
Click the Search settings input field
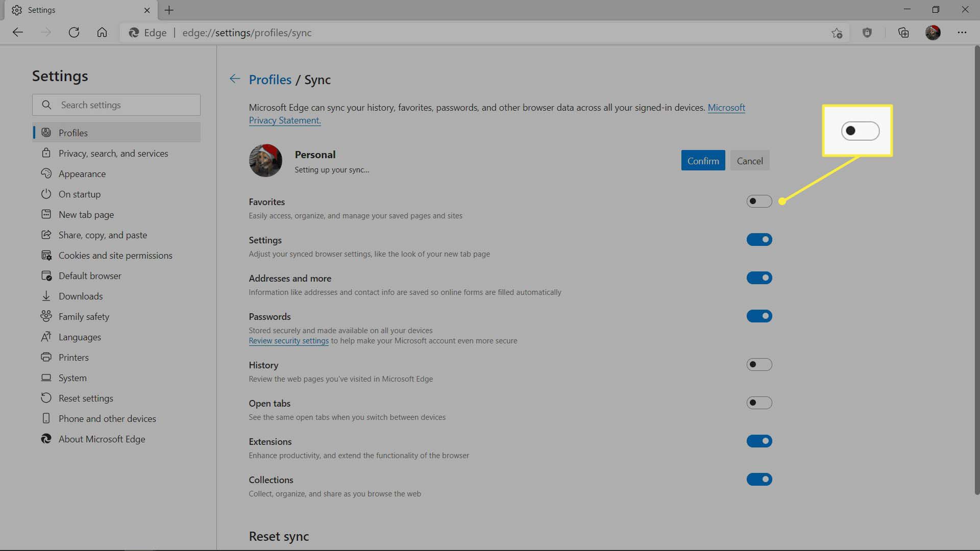click(x=116, y=105)
